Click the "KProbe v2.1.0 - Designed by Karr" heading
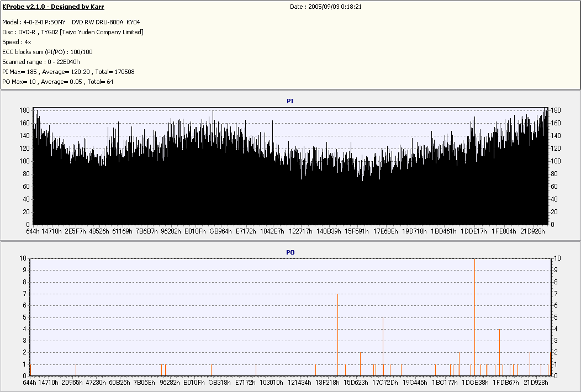581x392 pixels. coord(53,7)
